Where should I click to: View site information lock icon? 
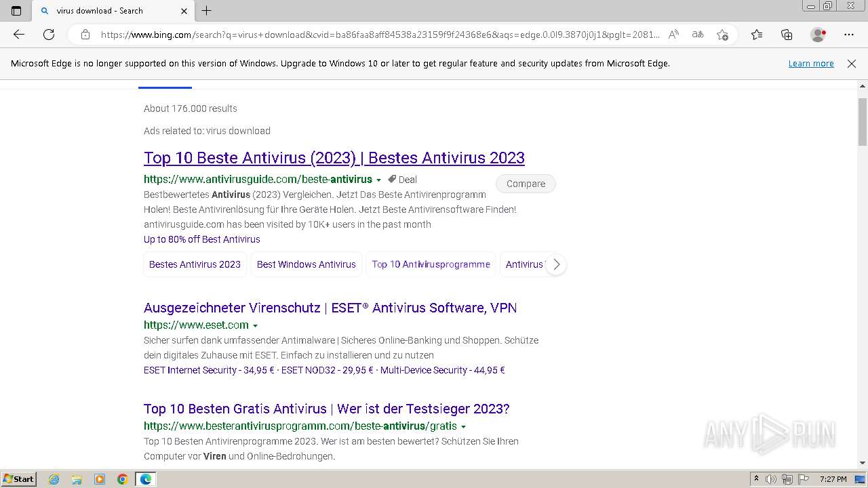[85, 35]
